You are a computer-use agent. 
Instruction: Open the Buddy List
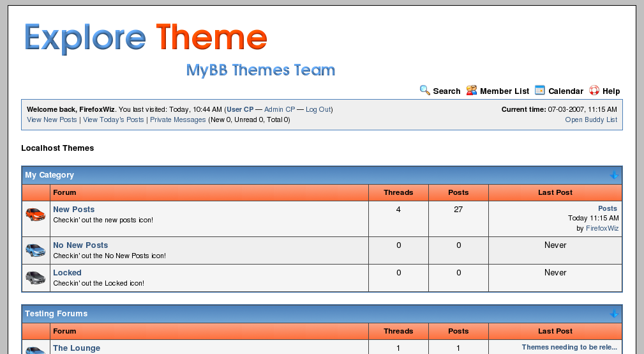click(x=591, y=120)
